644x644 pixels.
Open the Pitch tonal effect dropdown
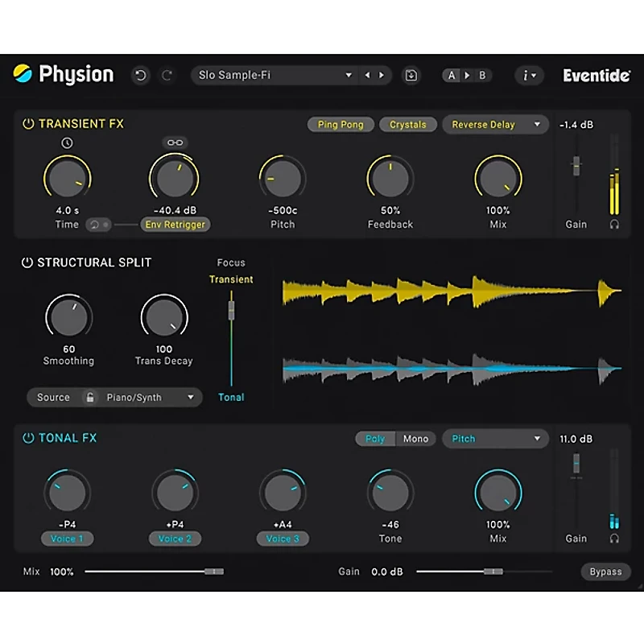coord(495,439)
